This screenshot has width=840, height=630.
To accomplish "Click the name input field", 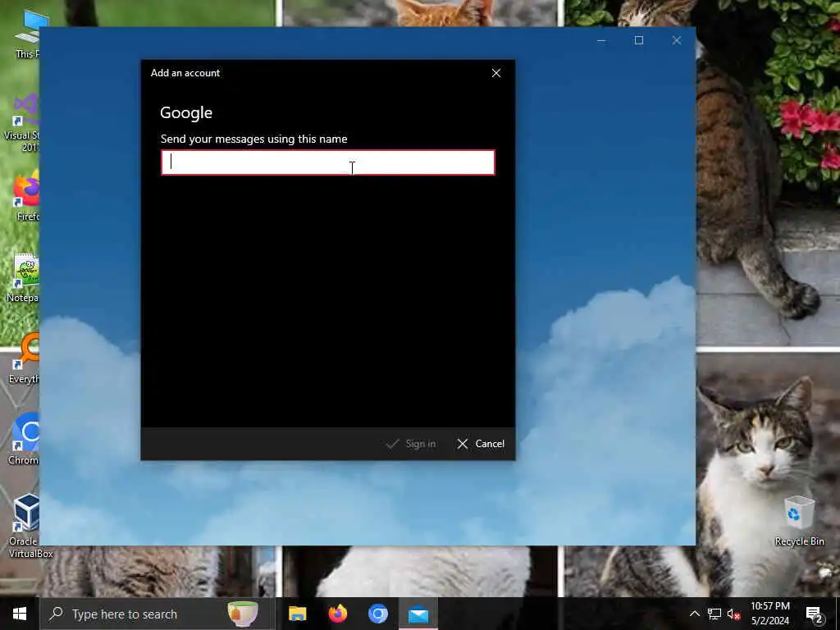I will (328, 162).
